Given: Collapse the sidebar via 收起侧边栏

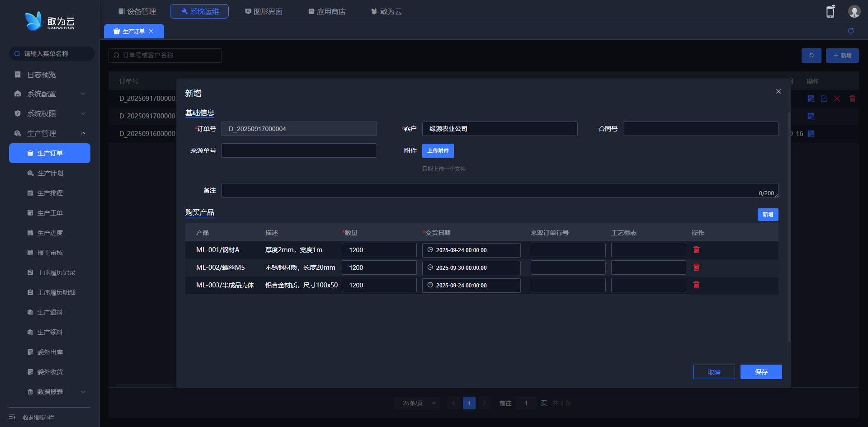Looking at the screenshot, I should pyautogui.click(x=38, y=418).
